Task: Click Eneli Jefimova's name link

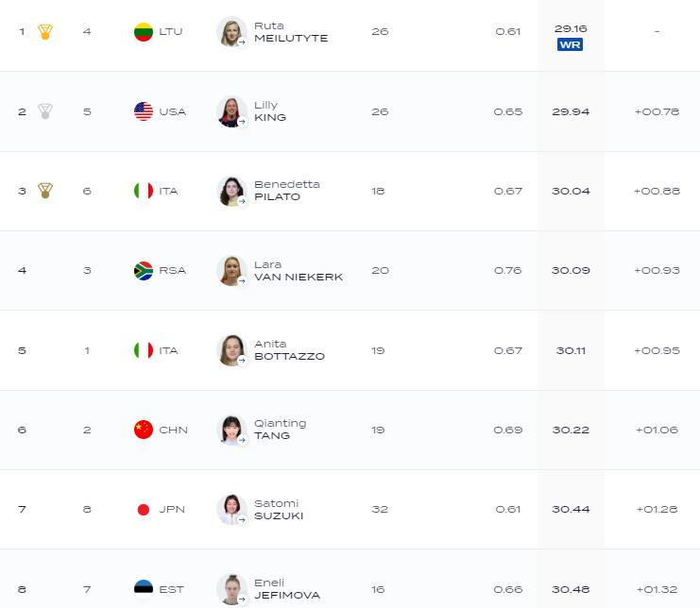Action: point(287,589)
